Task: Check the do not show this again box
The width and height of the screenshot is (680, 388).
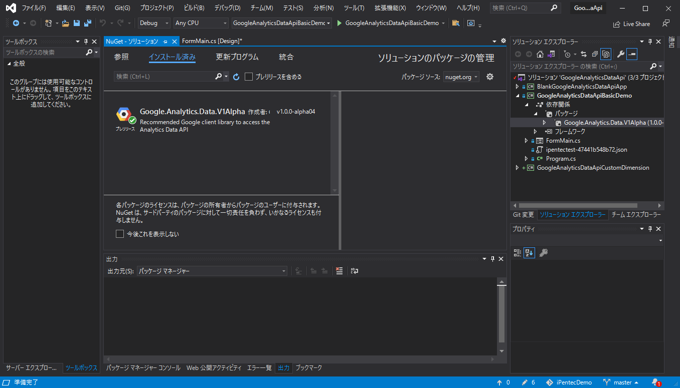Action: [120, 234]
